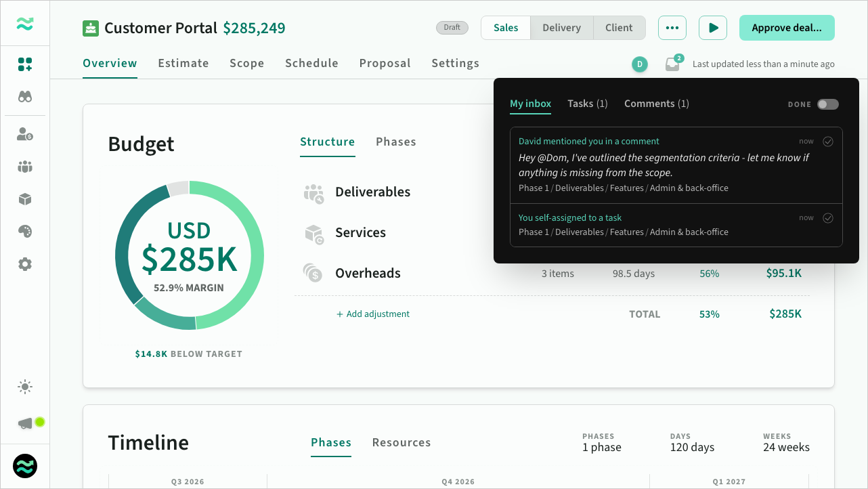Viewport: 868px width, 489px height.
Task: Click the round black wave avatar in sidebar
Action: coord(25,466)
